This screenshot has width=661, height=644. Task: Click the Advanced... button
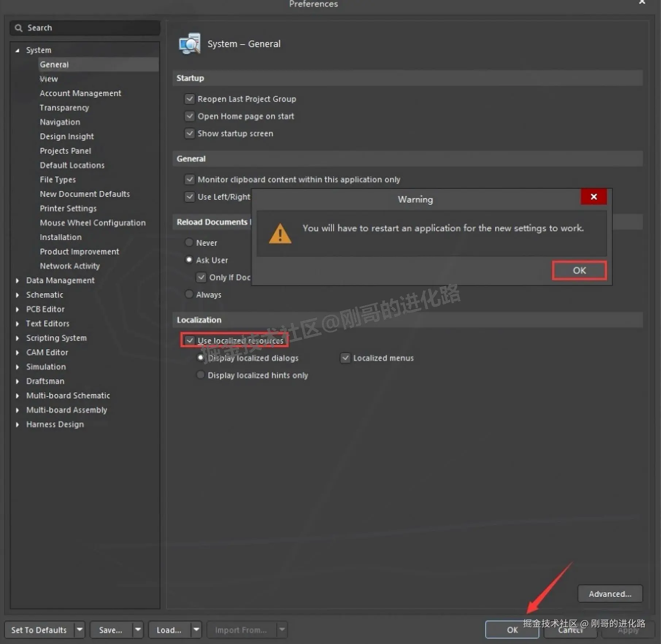tap(610, 594)
